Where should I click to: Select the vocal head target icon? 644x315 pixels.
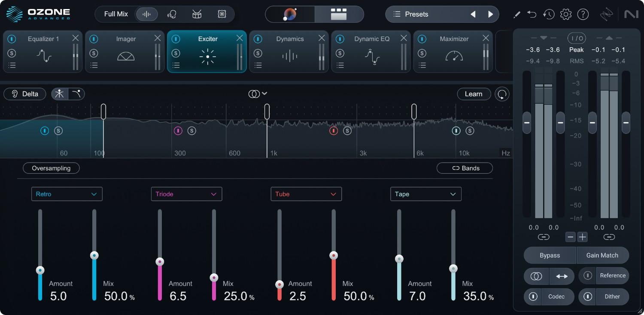172,14
